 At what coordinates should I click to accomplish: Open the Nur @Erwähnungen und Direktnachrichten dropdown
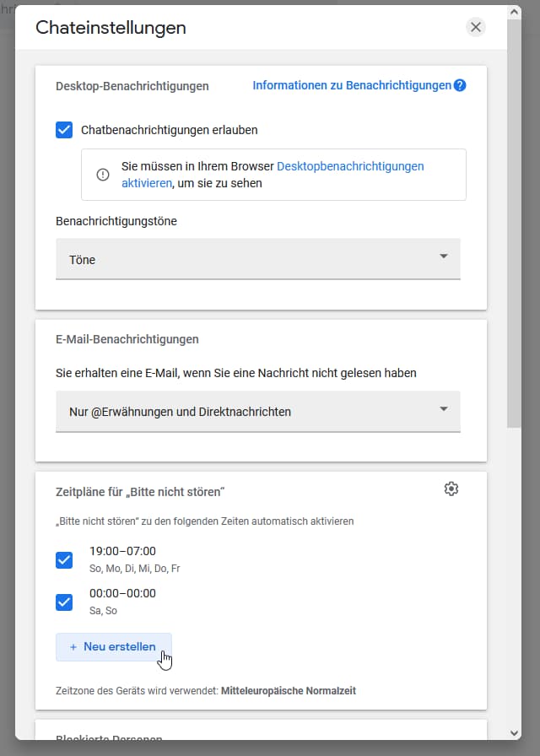coord(258,412)
